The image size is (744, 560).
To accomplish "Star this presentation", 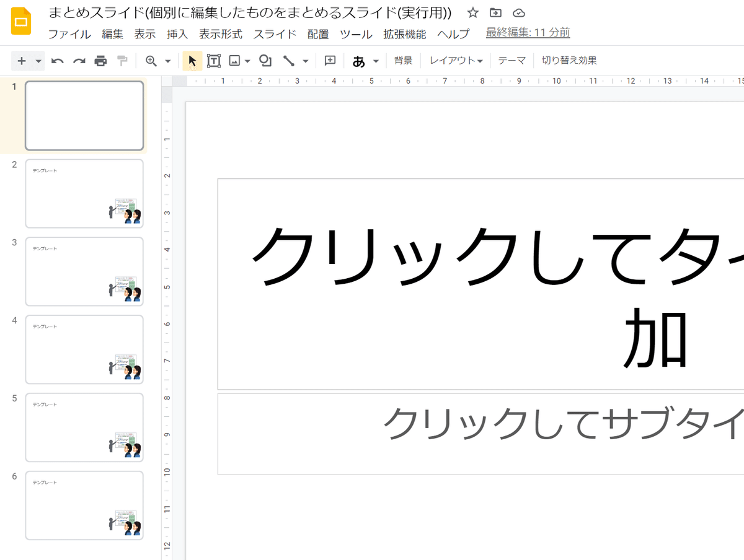I will (473, 13).
